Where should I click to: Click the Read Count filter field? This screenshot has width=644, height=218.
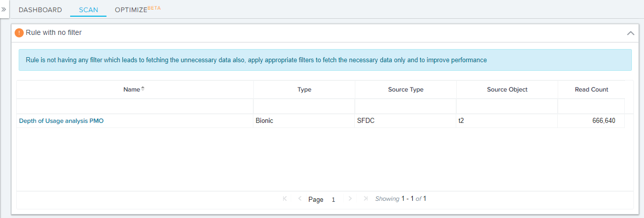592,106
